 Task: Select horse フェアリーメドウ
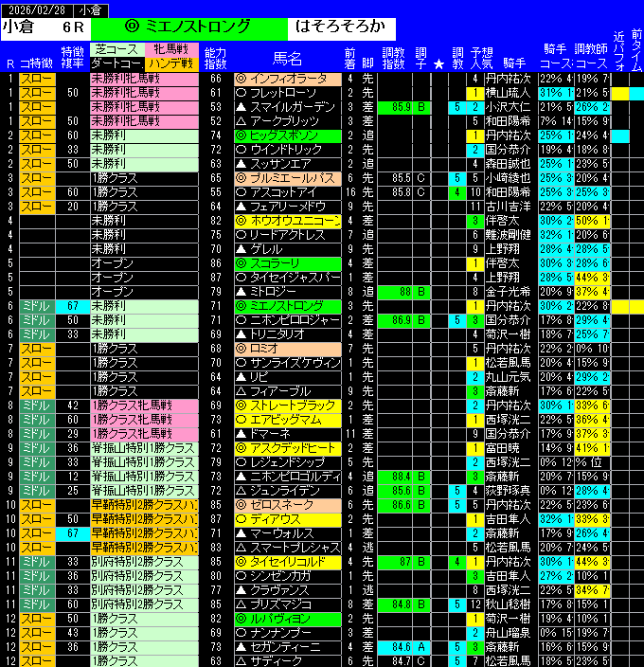tap(288, 207)
